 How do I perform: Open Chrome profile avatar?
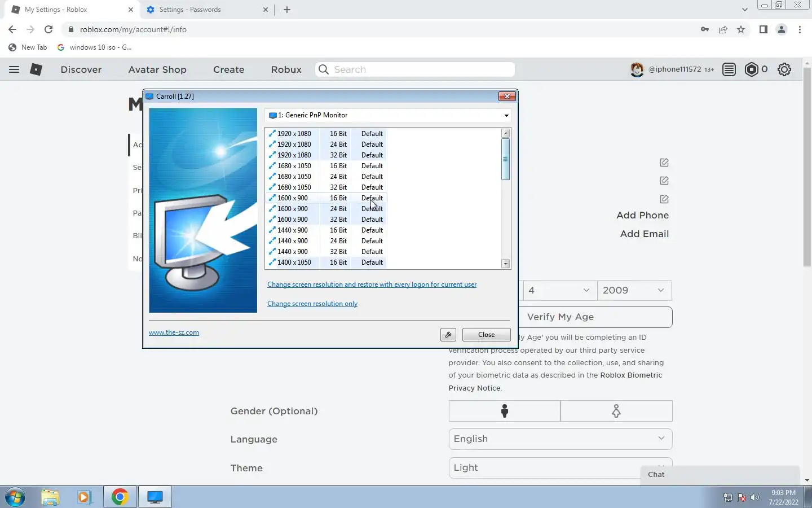tap(782, 29)
